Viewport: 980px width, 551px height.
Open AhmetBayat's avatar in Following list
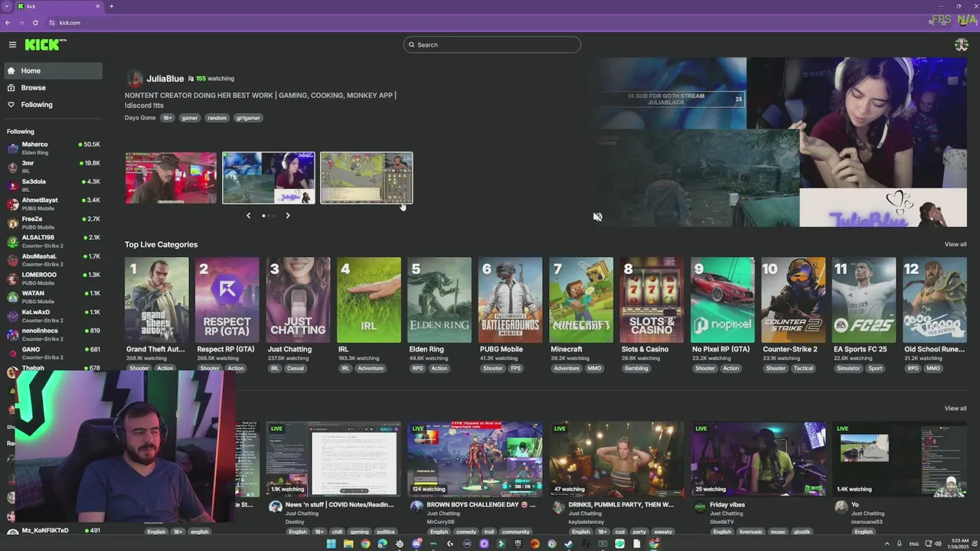click(x=13, y=204)
